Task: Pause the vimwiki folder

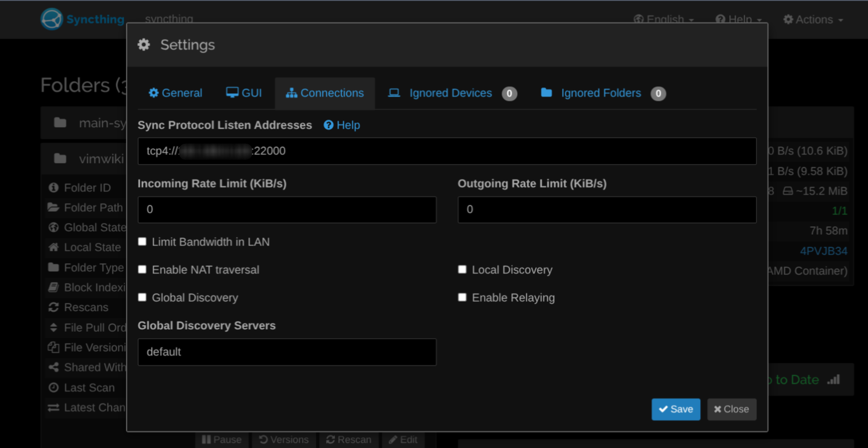Action: click(222, 440)
